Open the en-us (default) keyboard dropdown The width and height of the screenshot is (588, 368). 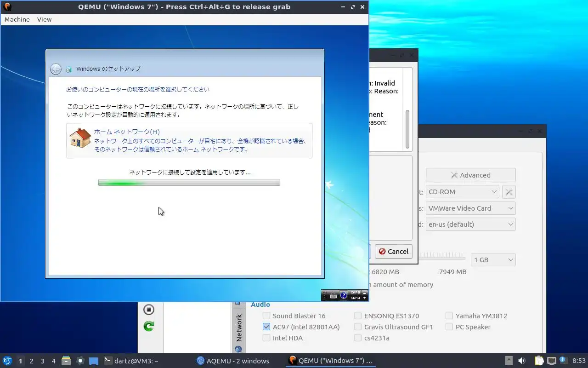(470, 224)
